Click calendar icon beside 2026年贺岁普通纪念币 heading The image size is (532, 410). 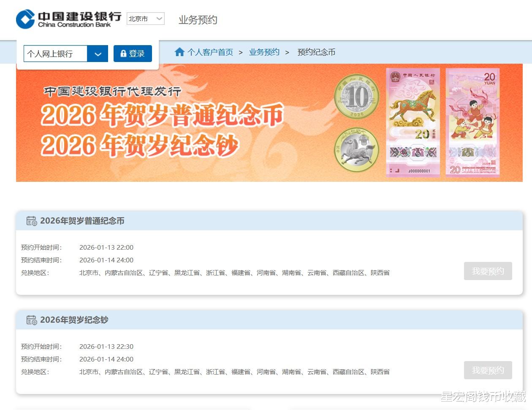32,221
